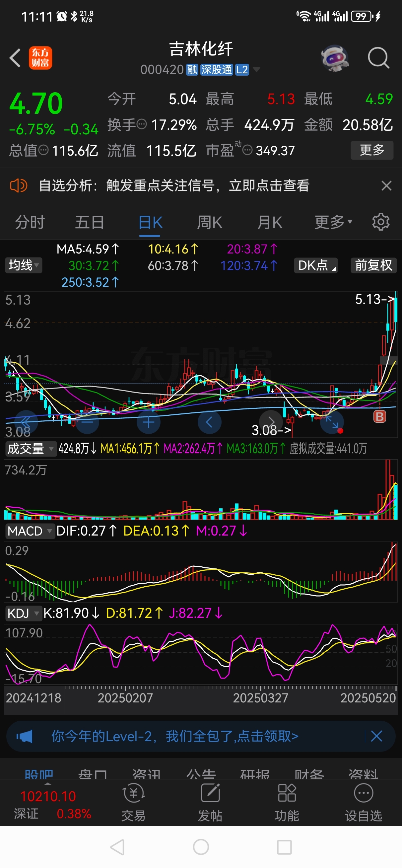Open 更多 quote details button
Viewport: 402px width, 868px height.
372,150
